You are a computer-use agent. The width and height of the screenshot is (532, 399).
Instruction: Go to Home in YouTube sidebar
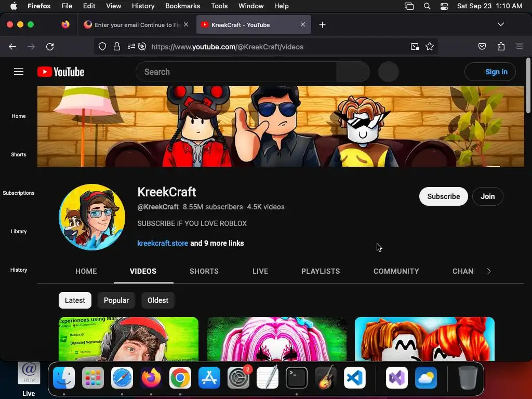click(19, 116)
